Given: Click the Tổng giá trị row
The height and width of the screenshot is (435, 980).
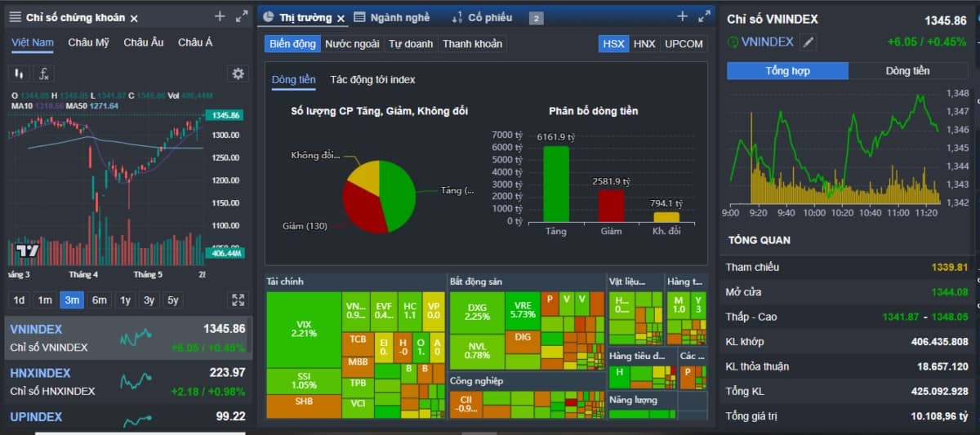Looking at the screenshot, I should coord(847,416).
